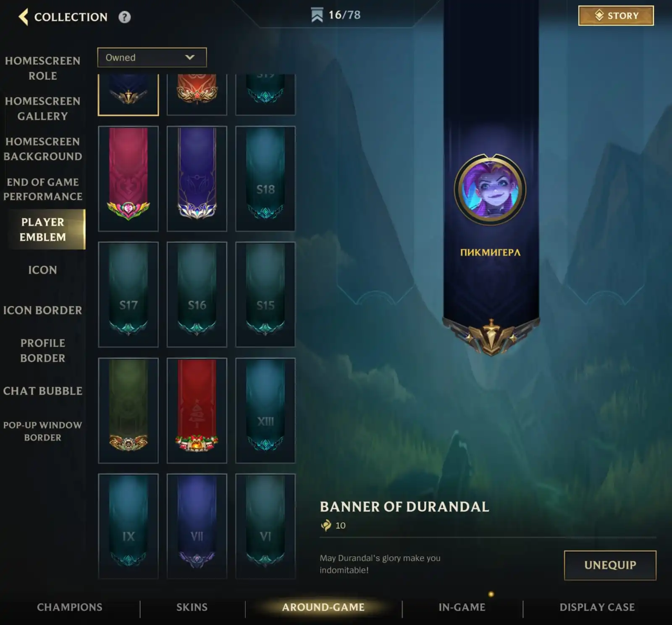
Task: Select the XIII season banner
Action: pos(265,411)
